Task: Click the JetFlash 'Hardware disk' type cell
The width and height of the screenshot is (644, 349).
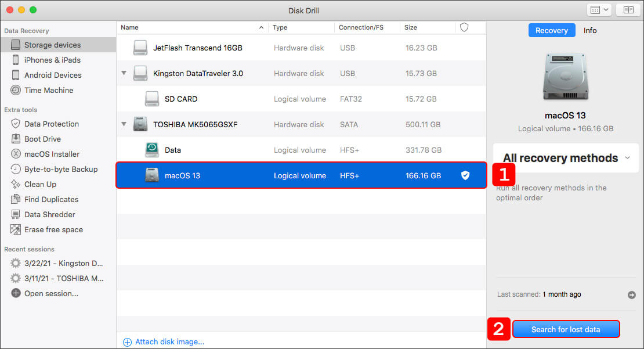Action: [x=299, y=48]
